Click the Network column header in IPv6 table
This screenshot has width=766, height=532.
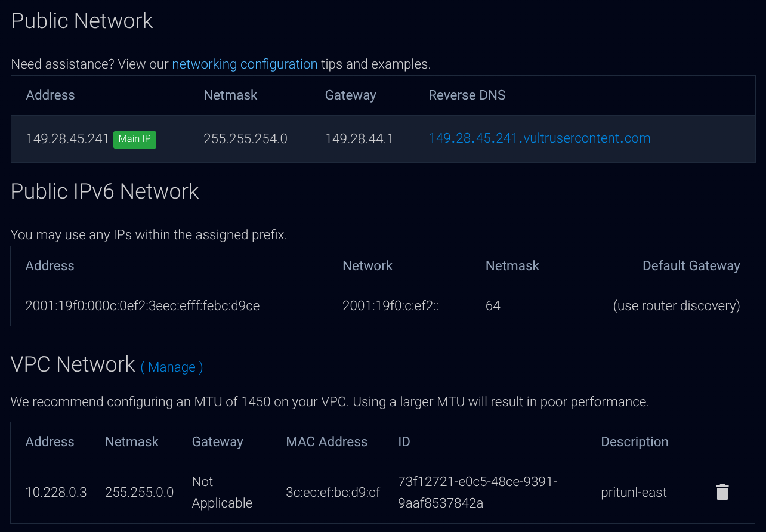(367, 266)
